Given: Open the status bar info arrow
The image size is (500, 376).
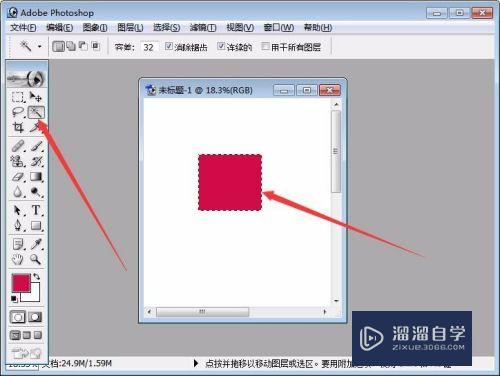Looking at the screenshot, I should pos(196,363).
